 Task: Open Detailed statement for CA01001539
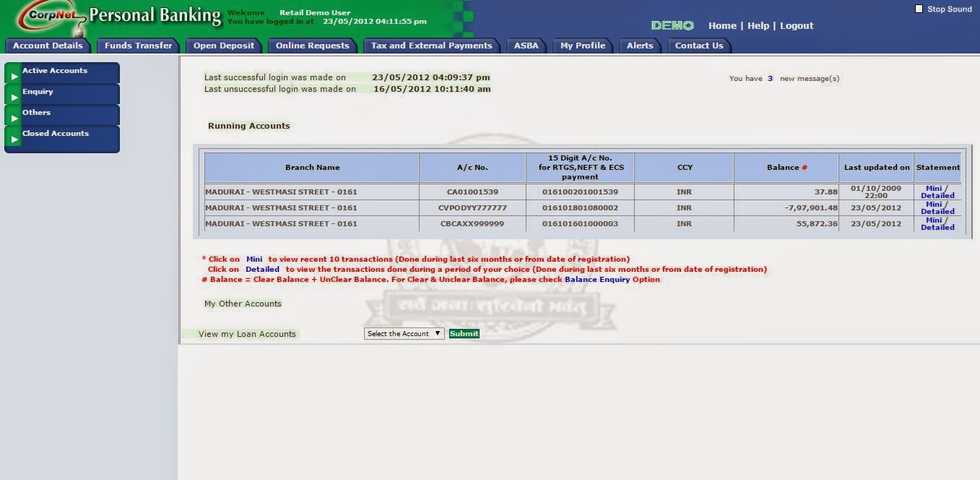(937, 195)
